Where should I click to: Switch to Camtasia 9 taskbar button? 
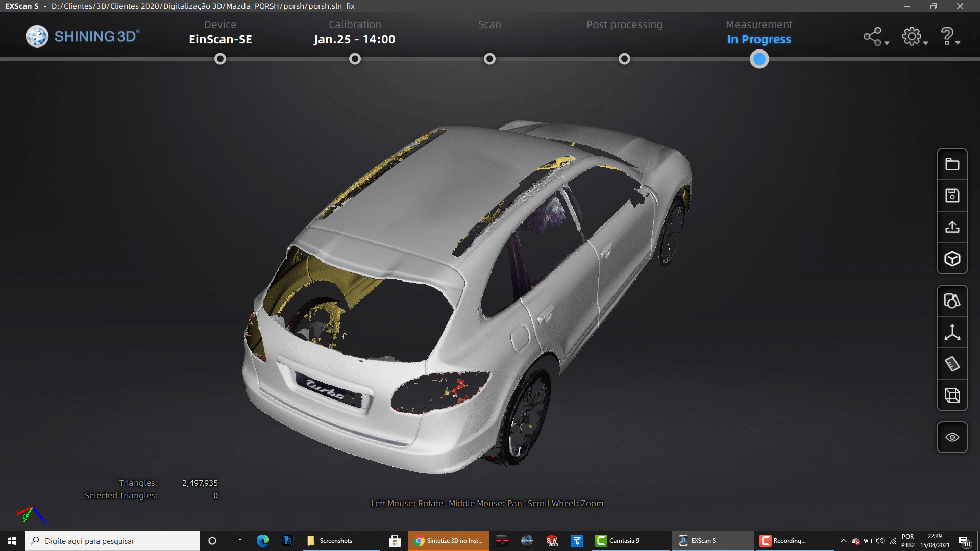point(631,541)
